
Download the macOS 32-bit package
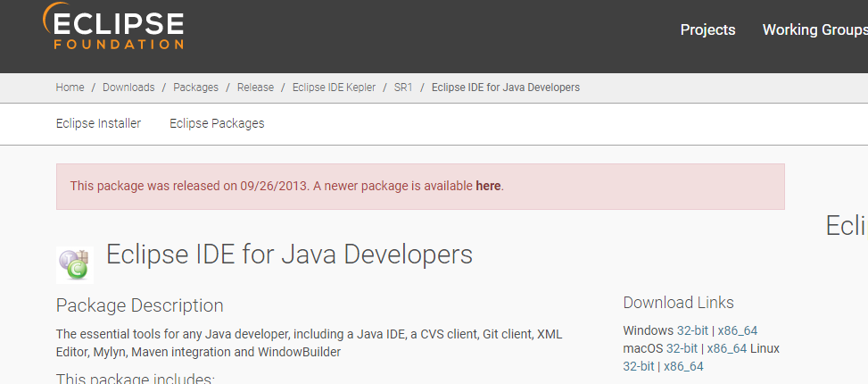pos(682,348)
